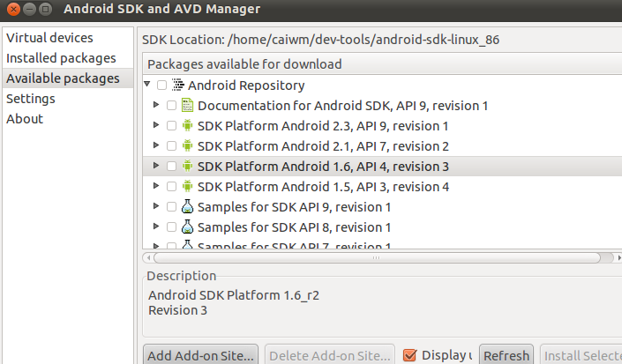Screen dimensions: 622x364
Task: Click Android robot icon for SDK Platform 2.3
Action: coord(187,125)
